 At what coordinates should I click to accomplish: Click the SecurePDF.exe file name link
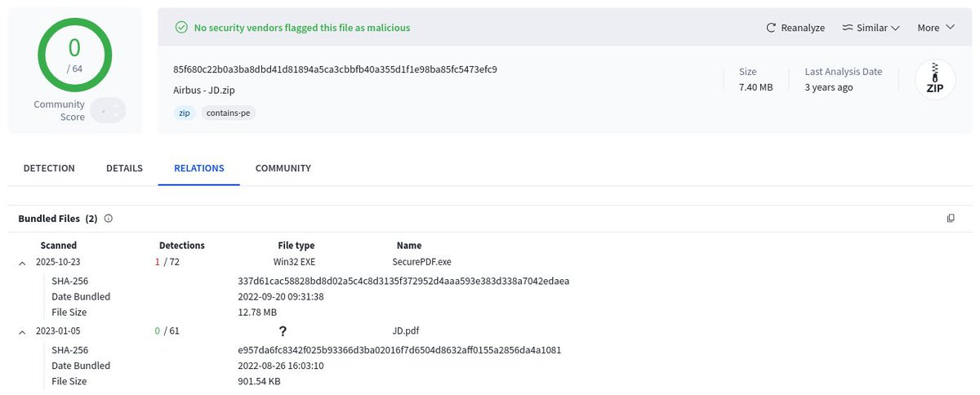(421, 262)
